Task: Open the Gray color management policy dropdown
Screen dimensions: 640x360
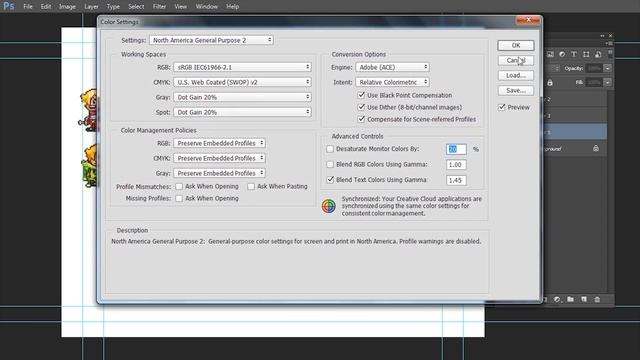Action: (219, 173)
